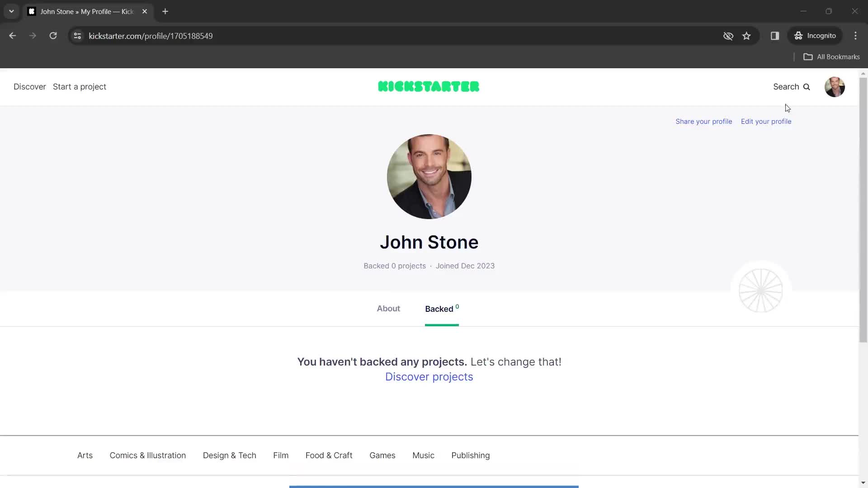This screenshot has width=868, height=488.
Task: Click the hide eye icon in browser bar
Action: coord(728,36)
